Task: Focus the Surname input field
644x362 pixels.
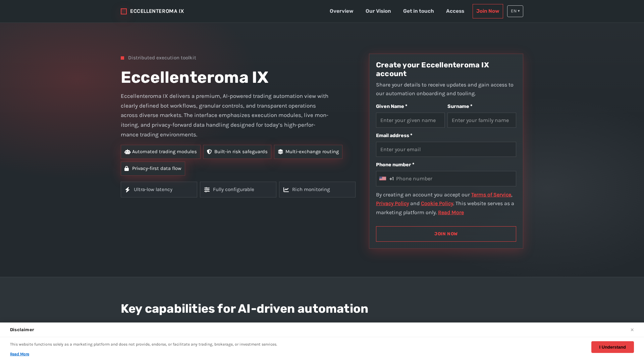Action: [x=482, y=120]
